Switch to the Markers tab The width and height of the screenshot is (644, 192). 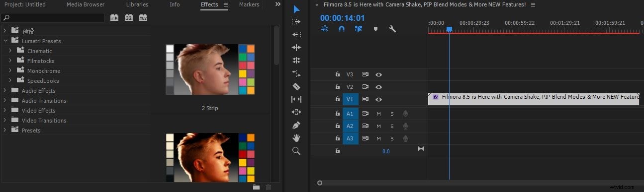[x=249, y=4]
